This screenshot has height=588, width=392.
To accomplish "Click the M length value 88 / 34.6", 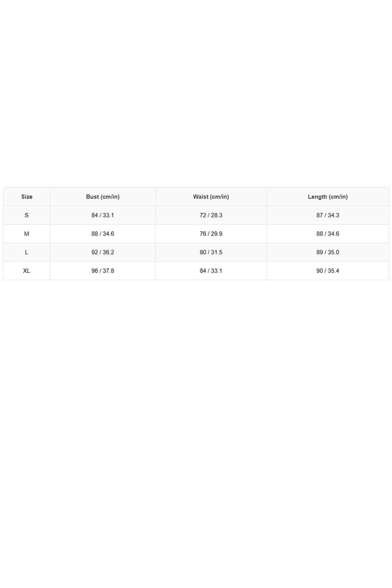I will pyautogui.click(x=328, y=234).
